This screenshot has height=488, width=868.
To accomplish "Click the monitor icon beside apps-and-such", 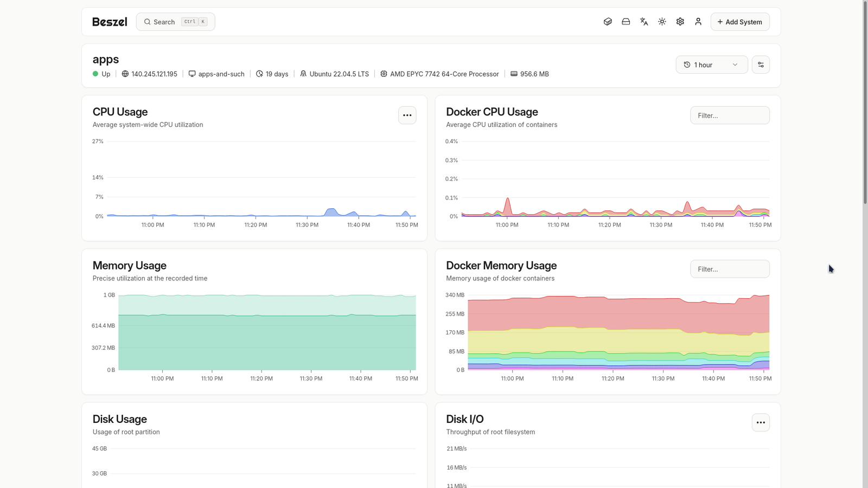I will click(192, 74).
